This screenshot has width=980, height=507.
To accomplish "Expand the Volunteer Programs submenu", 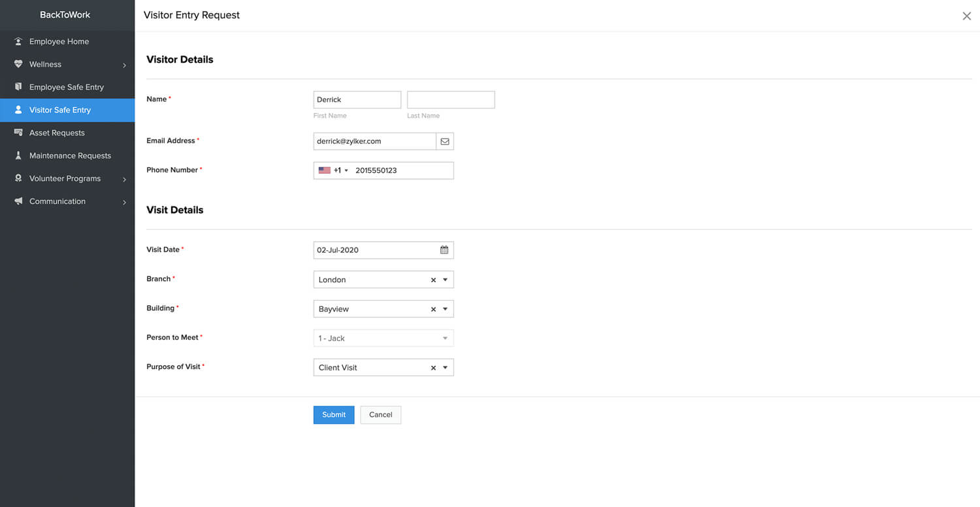I will 124,179.
